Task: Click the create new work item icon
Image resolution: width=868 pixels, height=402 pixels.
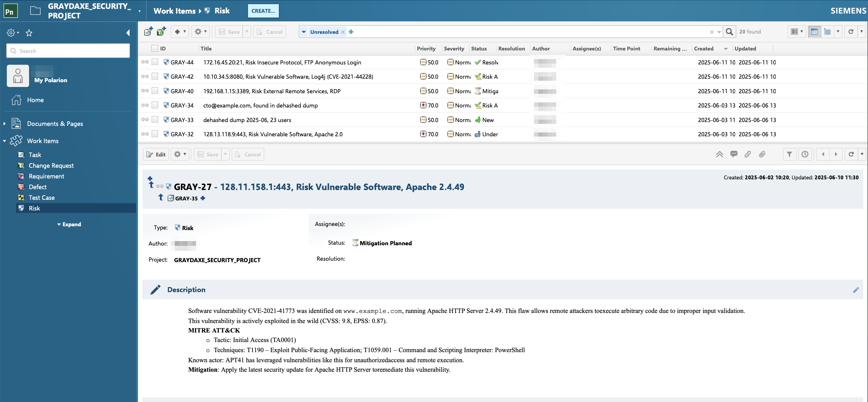Action: pyautogui.click(x=148, y=32)
